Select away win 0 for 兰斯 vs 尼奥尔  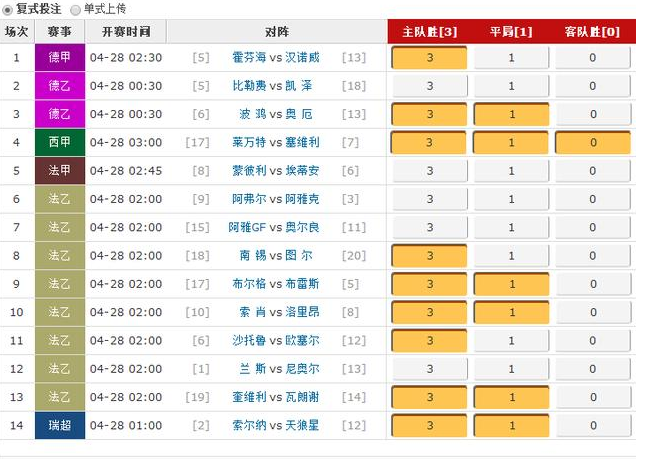[593, 369]
